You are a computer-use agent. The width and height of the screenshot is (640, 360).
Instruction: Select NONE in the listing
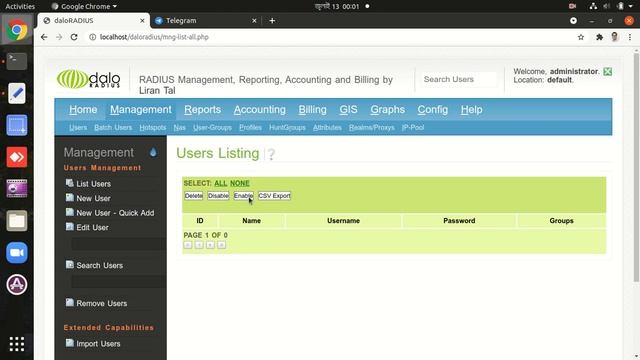[240, 183]
